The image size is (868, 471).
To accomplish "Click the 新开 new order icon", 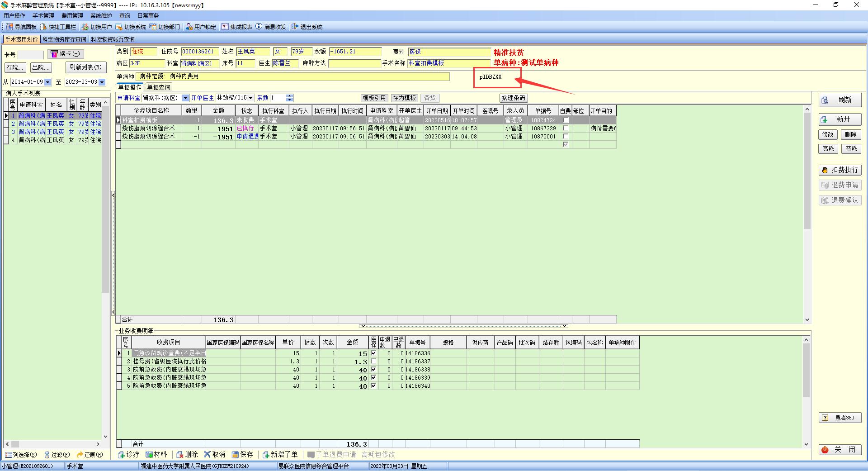I will tap(825, 119).
